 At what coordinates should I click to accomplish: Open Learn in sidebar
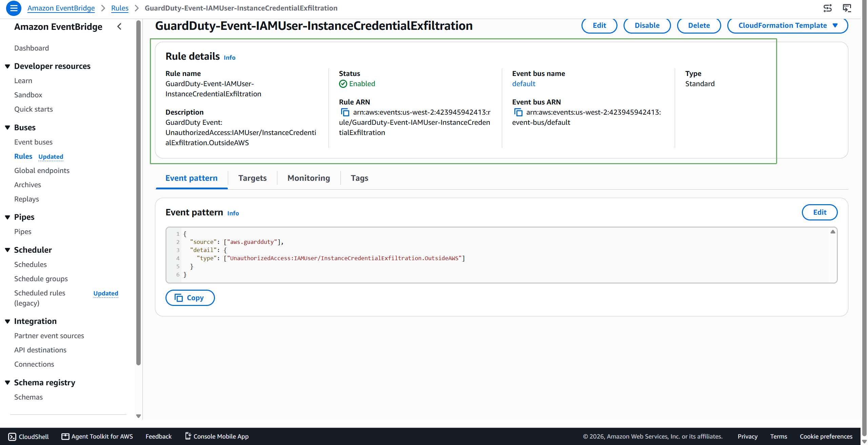point(23,81)
